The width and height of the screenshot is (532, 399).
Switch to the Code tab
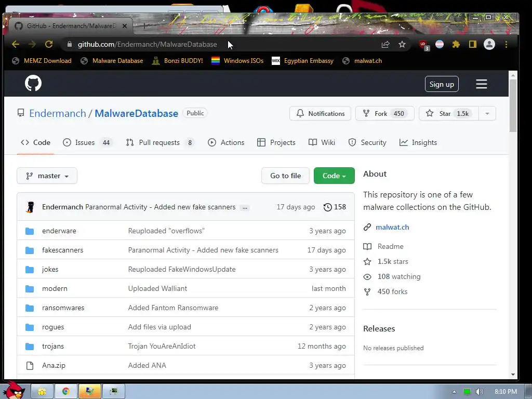coord(36,142)
